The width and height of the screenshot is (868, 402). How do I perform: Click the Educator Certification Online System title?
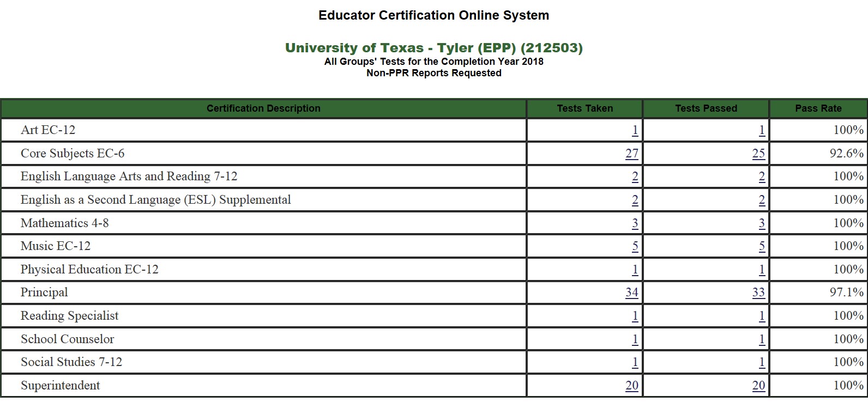434,15
